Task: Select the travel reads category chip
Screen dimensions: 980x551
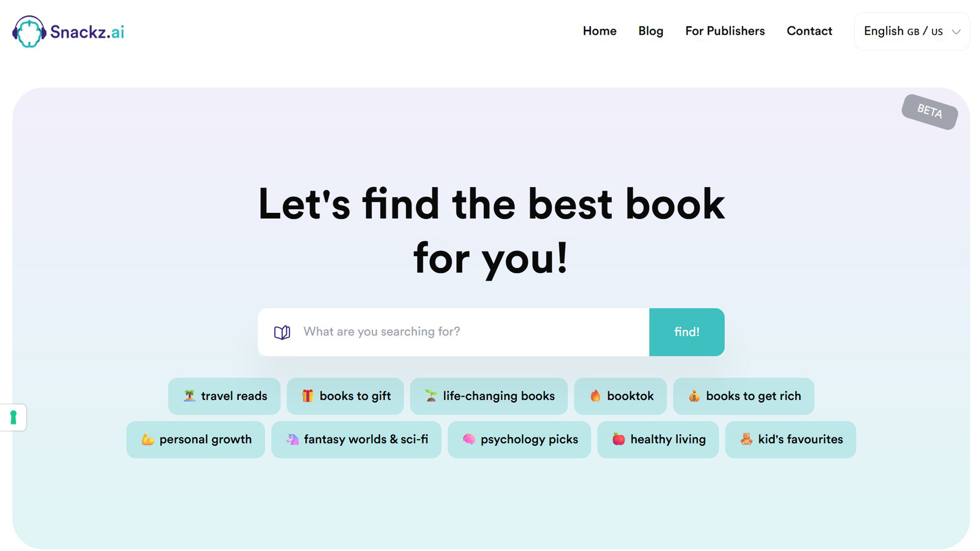Action: pos(224,396)
